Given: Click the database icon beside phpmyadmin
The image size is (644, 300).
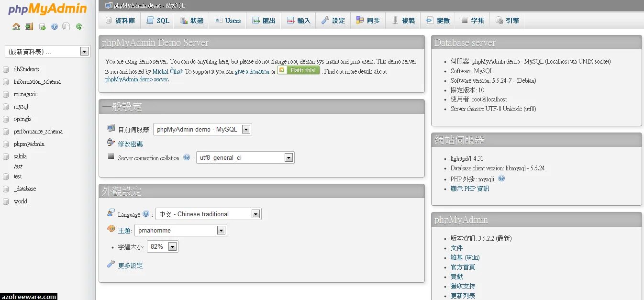Looking at the screenshot, I should (x=6, y=144).
